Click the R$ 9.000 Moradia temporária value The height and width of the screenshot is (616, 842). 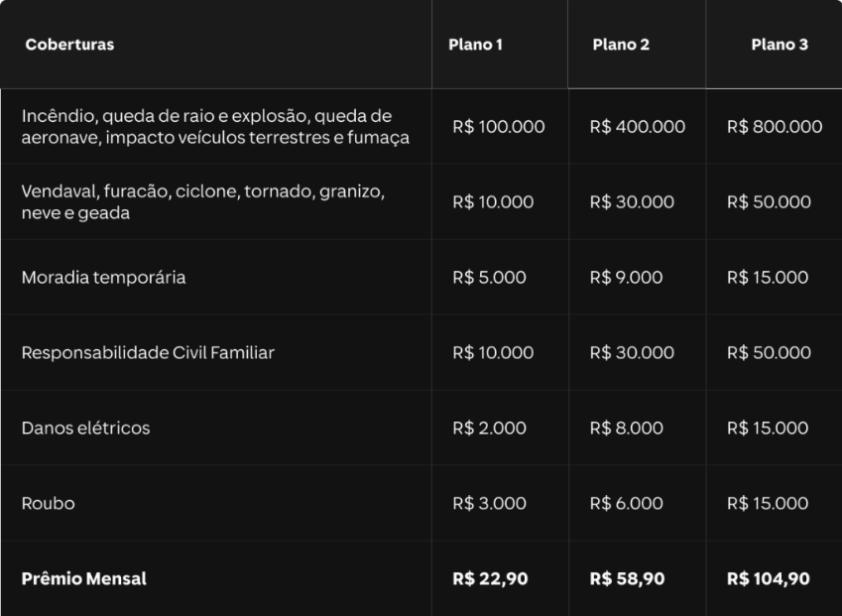(626, 278)
